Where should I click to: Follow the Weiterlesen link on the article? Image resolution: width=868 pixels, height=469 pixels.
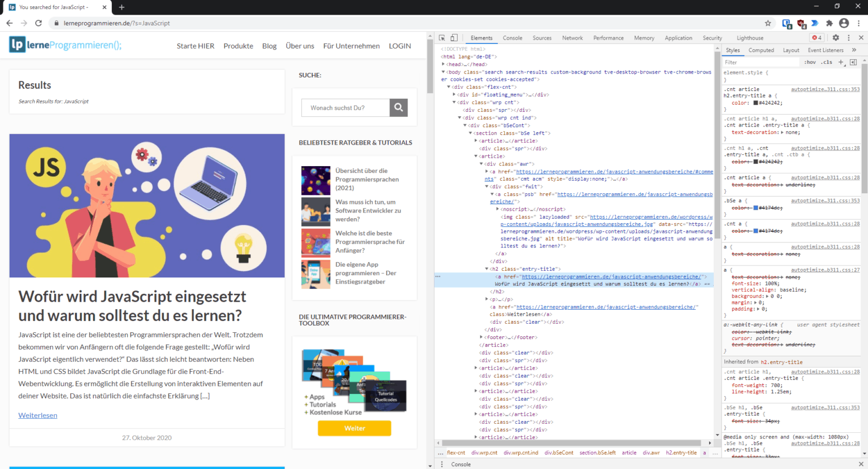coord(37,415)
